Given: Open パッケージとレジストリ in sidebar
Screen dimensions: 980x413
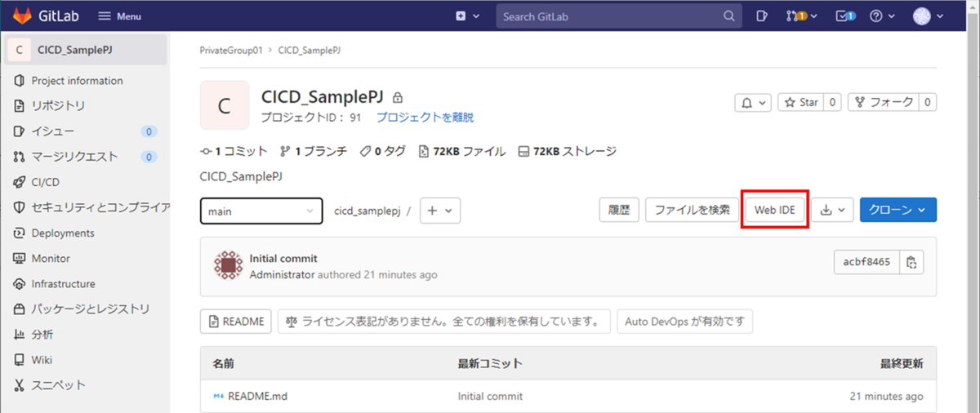Looking at the screenshot, I should [90, 309].
